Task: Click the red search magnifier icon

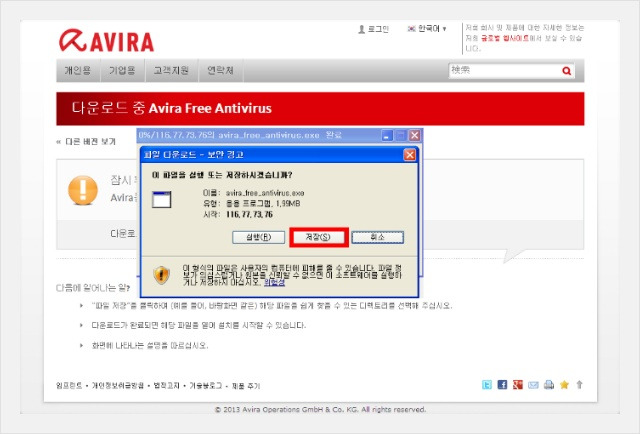Action: (x=567, y=71)
